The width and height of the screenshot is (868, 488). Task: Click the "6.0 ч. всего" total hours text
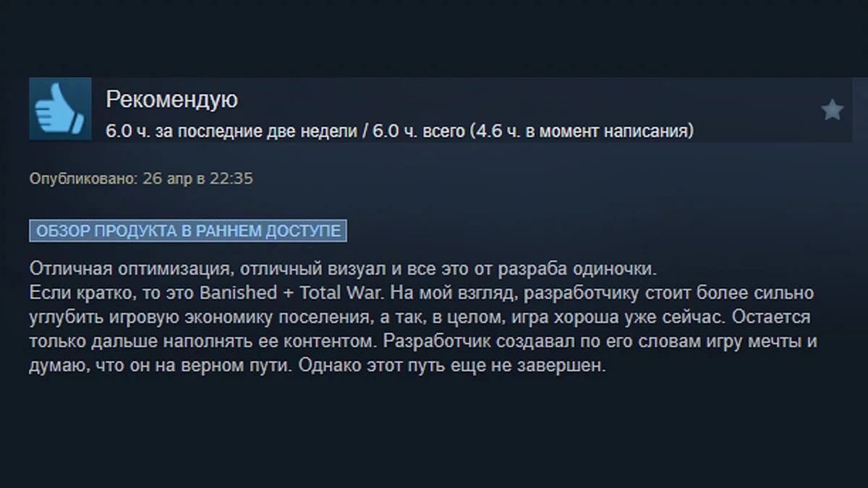coord(414,132)
